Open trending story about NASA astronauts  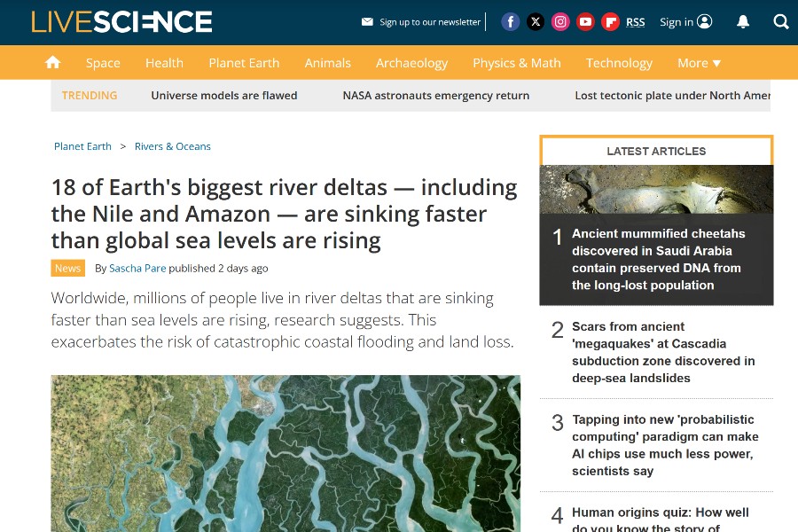[435, 96]
